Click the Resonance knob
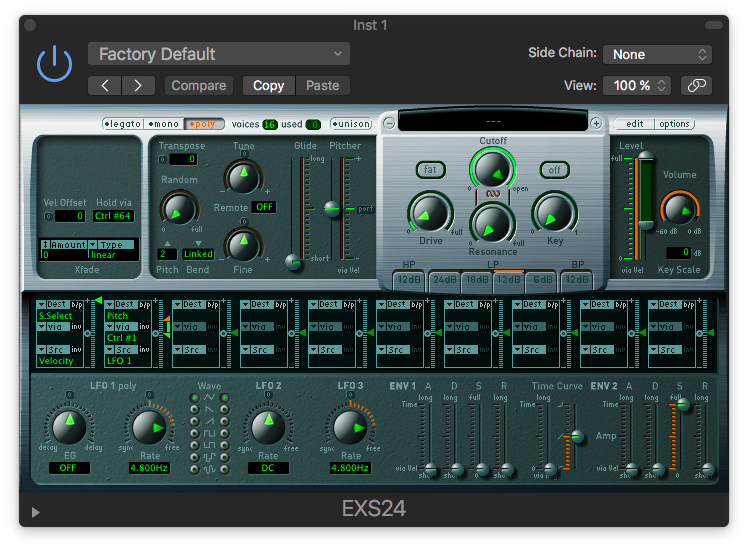 coord(492,223)
